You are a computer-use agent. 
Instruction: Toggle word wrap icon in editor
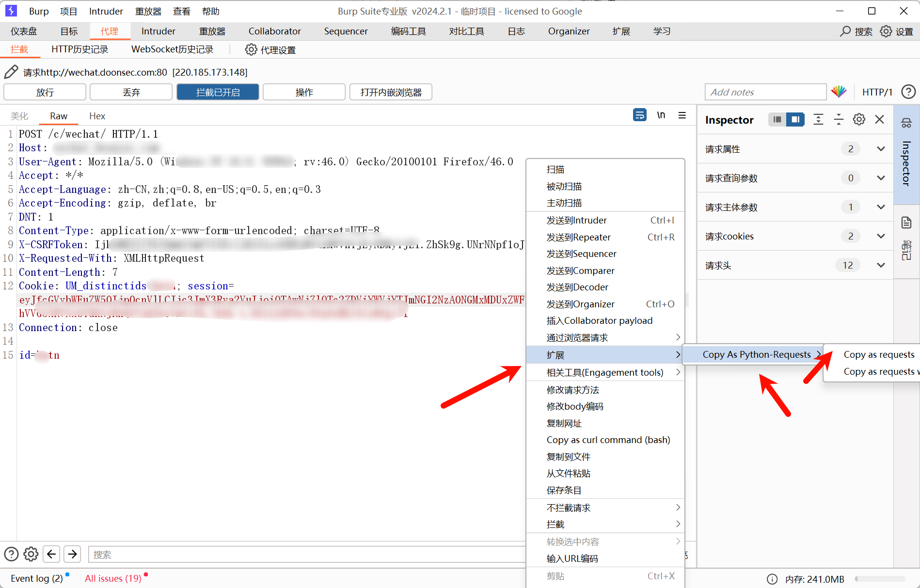640,115
